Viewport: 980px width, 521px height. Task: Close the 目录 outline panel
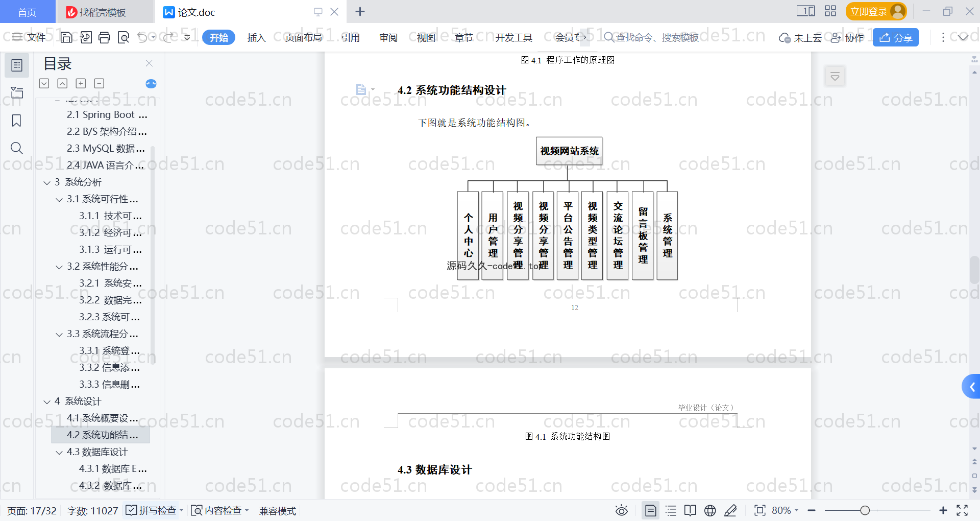149,63
